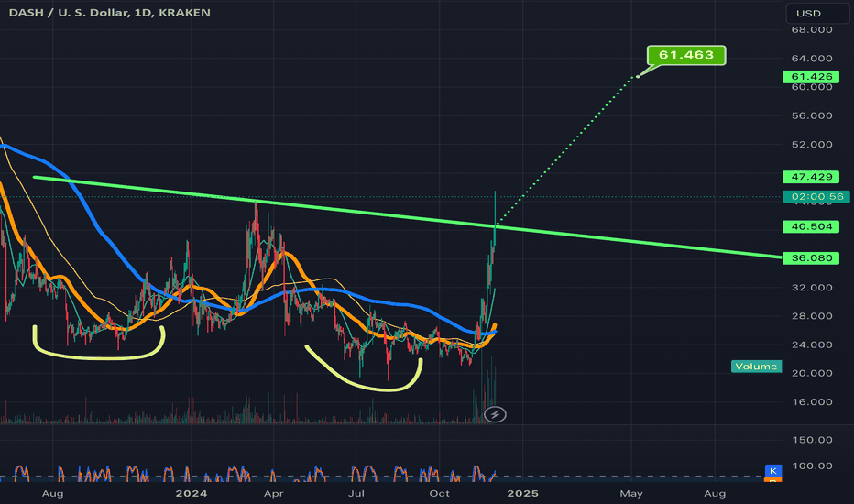Click the K stochastic indicator label

point(772,471)
